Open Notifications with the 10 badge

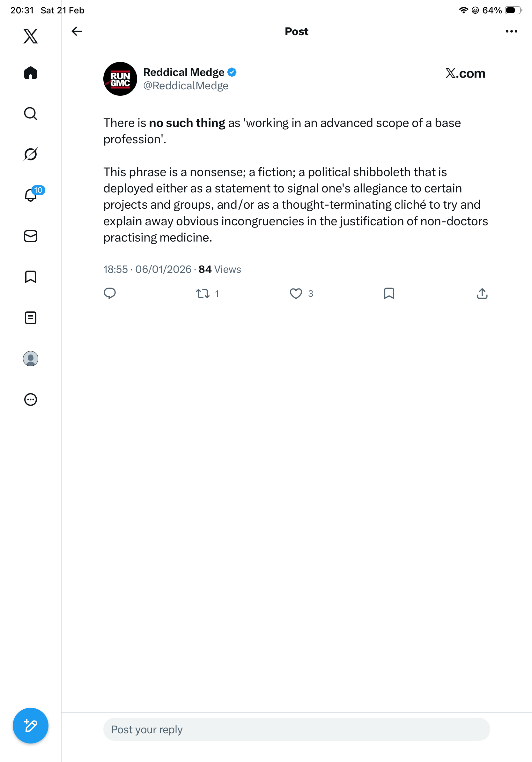tap(31, 195)
